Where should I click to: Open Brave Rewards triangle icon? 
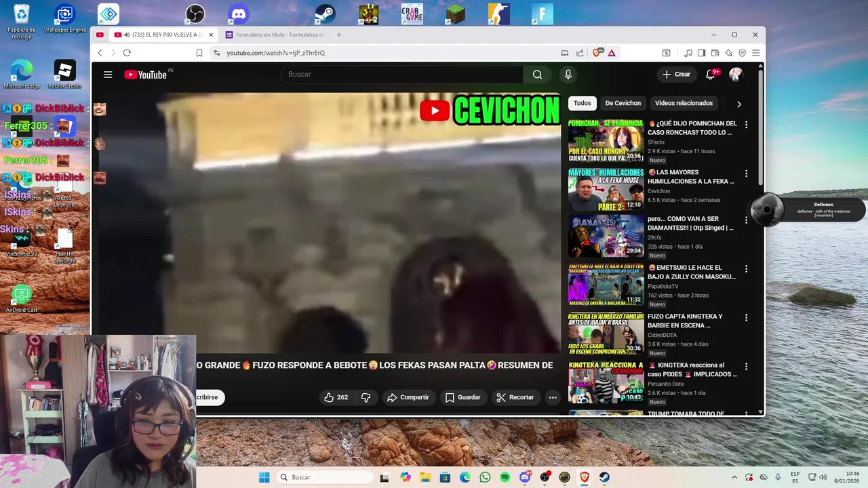click(612, 53)
